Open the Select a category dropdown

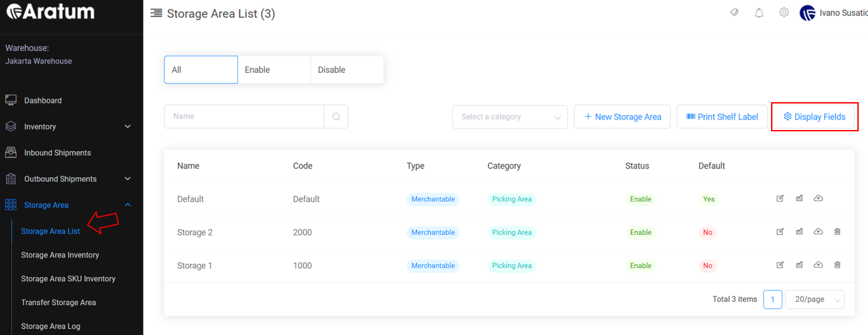click(509, 117)
